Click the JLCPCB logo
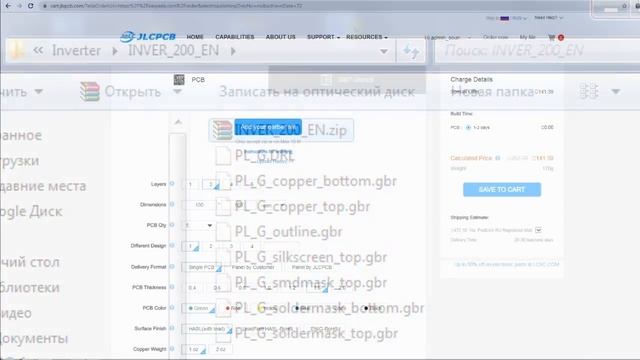 [148, 37]
